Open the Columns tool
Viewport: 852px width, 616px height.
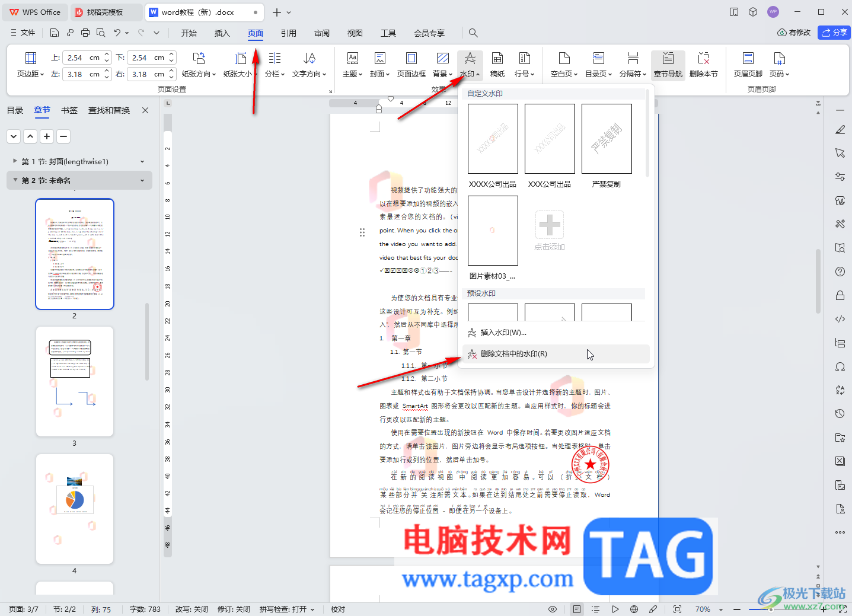[275, 65]
